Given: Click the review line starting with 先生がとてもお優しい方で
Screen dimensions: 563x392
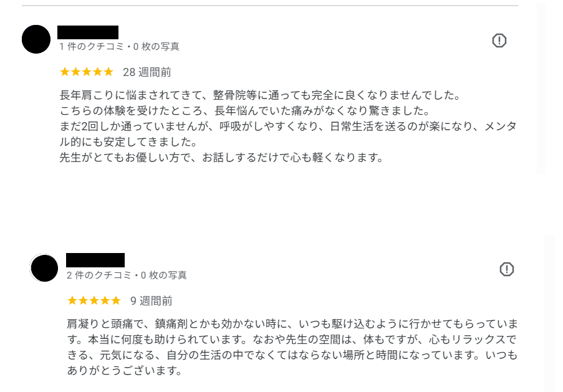Looking at the screenshot, I should (221, 158).
